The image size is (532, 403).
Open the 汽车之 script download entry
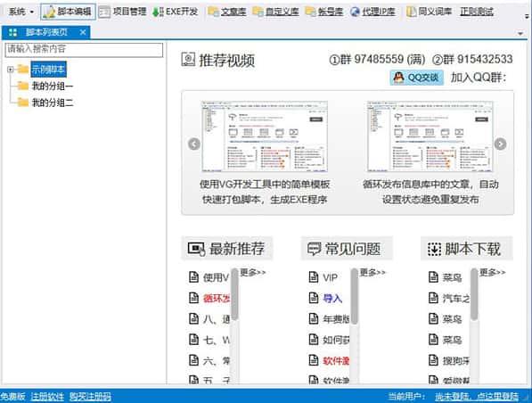click(456, 299)
